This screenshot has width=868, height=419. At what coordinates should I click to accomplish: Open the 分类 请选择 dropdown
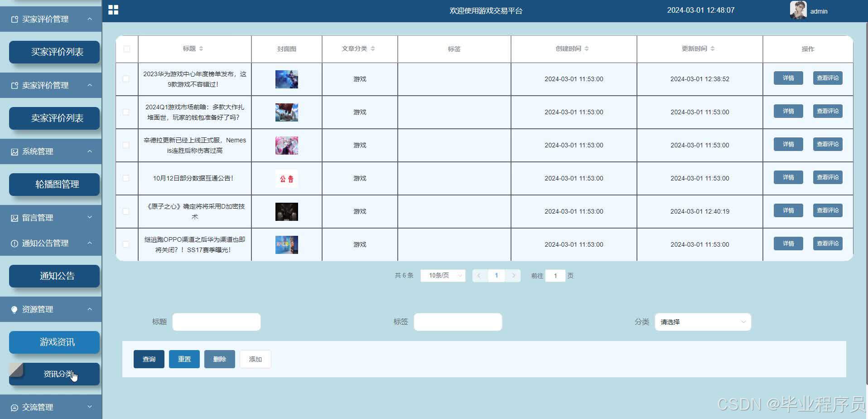(703, 322)
